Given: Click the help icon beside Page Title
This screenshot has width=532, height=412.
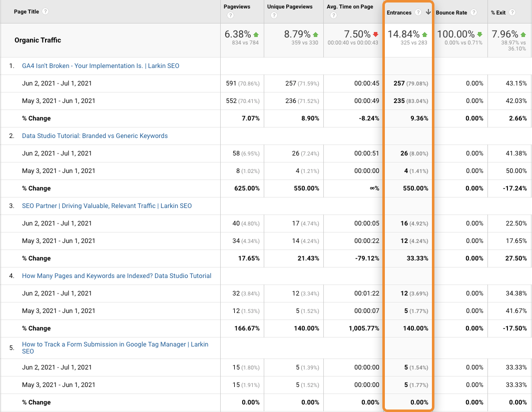Looking at the screenshot, I should (x=46, y=11).
